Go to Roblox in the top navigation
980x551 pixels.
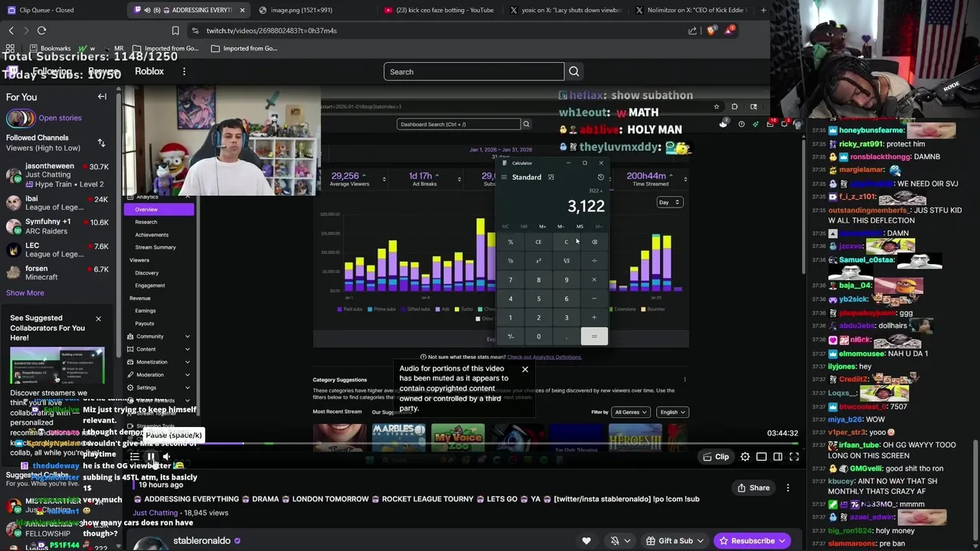pos(149,71)
